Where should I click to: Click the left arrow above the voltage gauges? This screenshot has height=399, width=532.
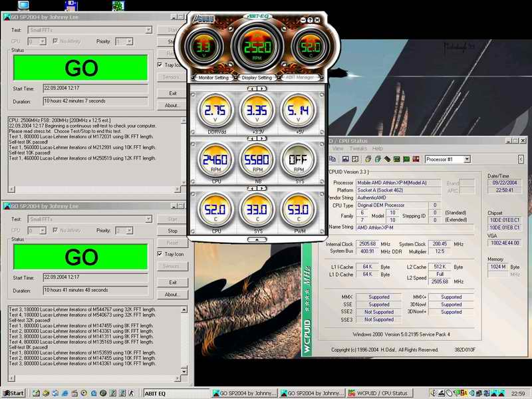point(253,88)
